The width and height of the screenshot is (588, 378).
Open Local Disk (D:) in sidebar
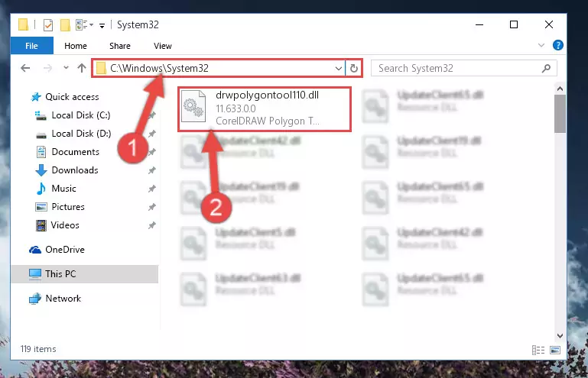tap(81, 134)
